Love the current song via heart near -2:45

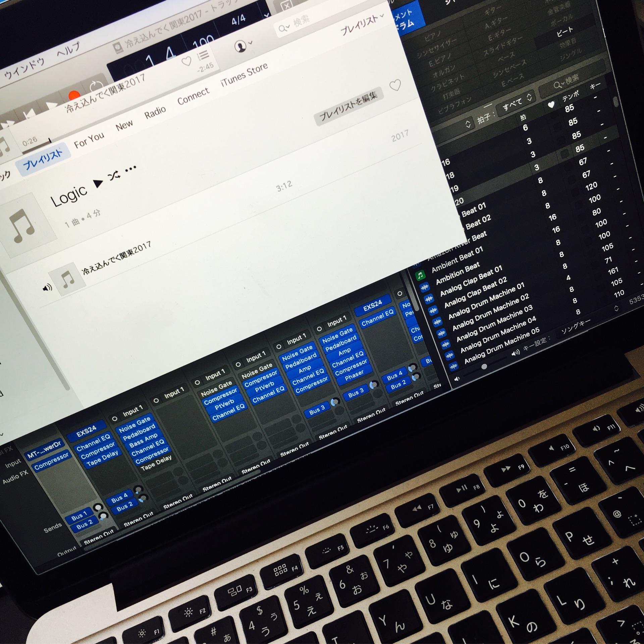pos(186,61)
